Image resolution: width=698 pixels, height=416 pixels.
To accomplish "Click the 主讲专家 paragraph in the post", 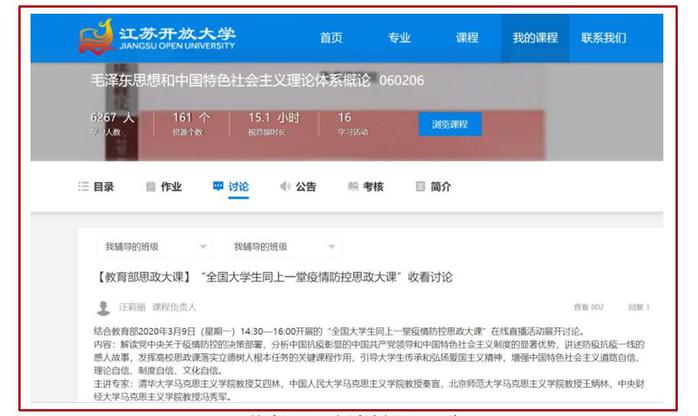I will click(x=369, y=390).
